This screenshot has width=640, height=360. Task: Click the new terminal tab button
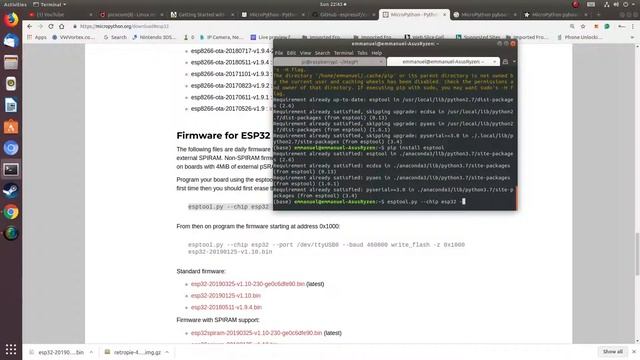coord(505,62)
